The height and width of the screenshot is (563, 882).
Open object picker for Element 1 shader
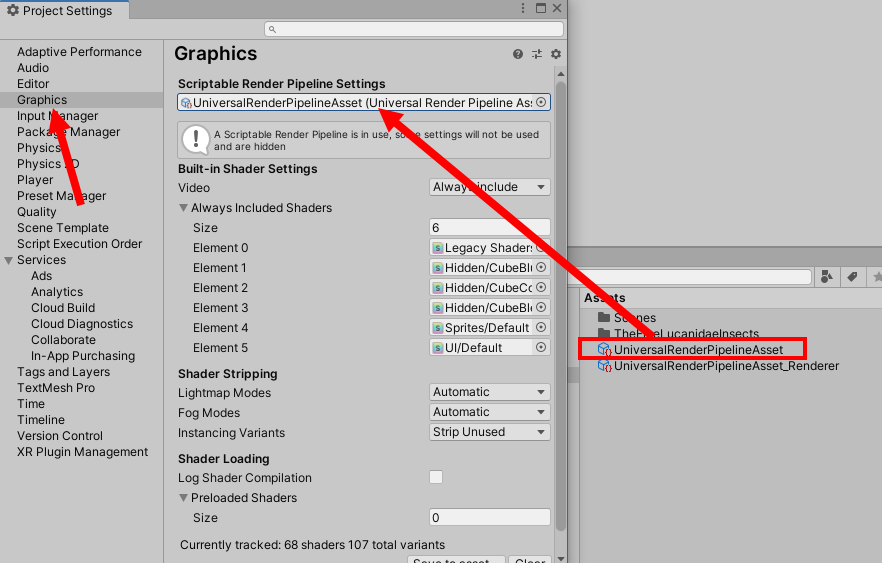[x=541, y=268]
